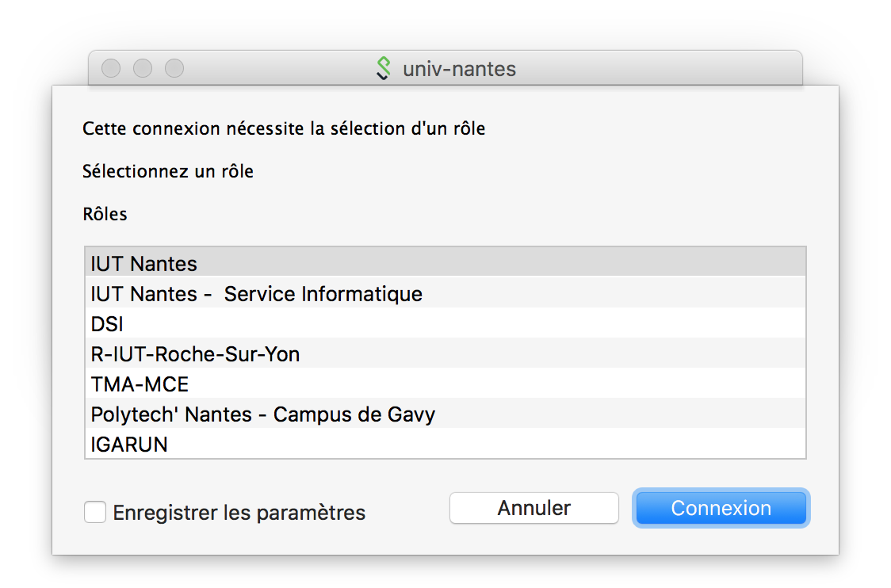Click the Sélectionnez un rôle text

(168, 171)
